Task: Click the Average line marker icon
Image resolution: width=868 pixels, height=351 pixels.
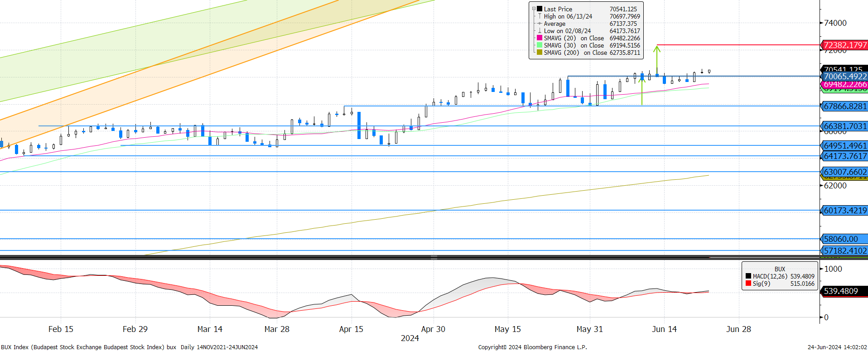Action: point(540,24)
